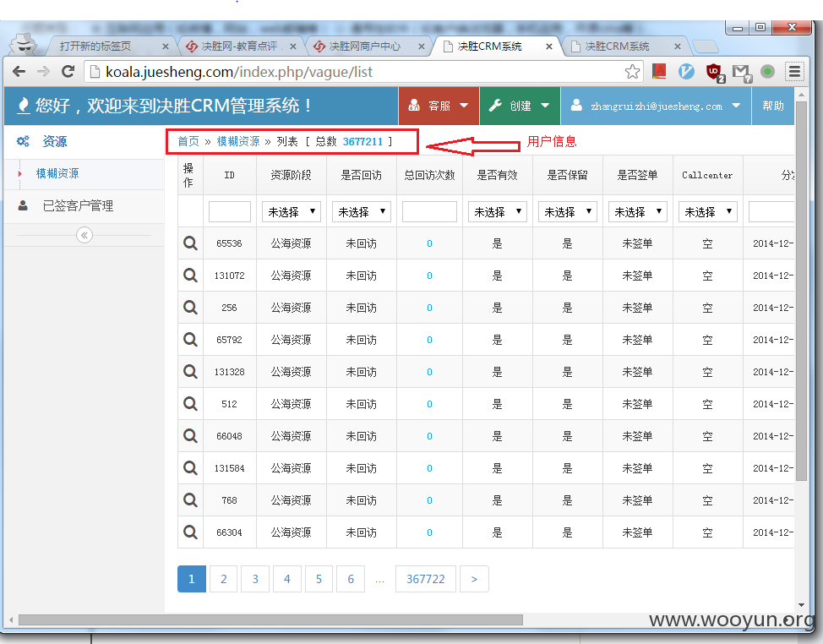Go to 首页 in the breadcrumb
This screenshot has height=644, width=823.
pyautogui.click(x=188, y=141)
